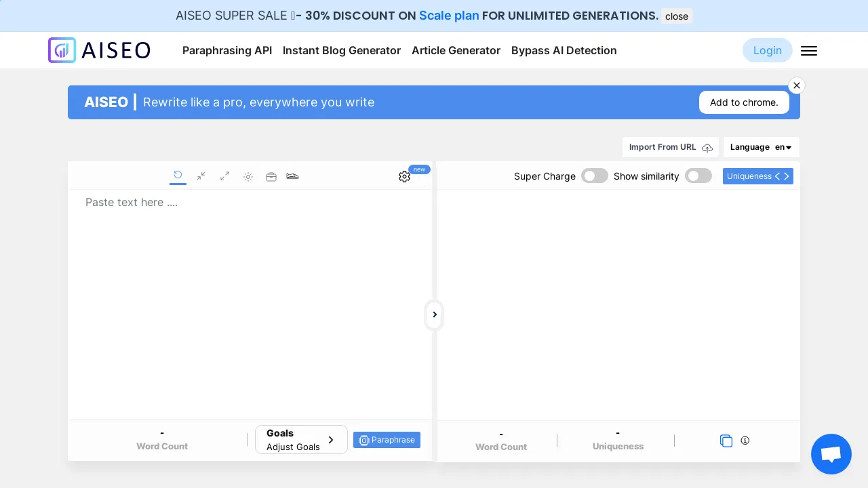Image resolution: width=868 pixels, height=488 pixels.
Task: Turn on the Show similarity toggle
Action: click(698, 176)
